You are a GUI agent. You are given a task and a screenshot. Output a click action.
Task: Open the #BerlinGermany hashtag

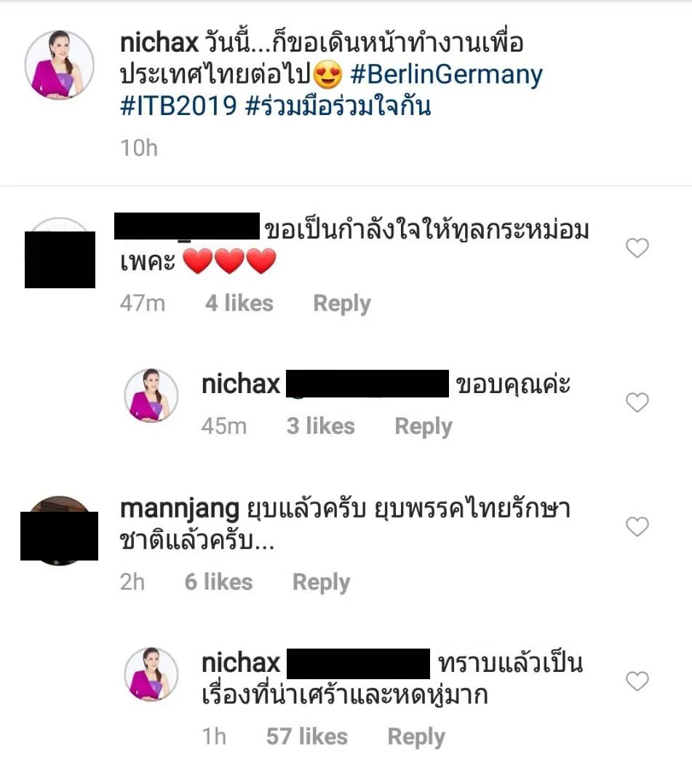click(446, 74)
